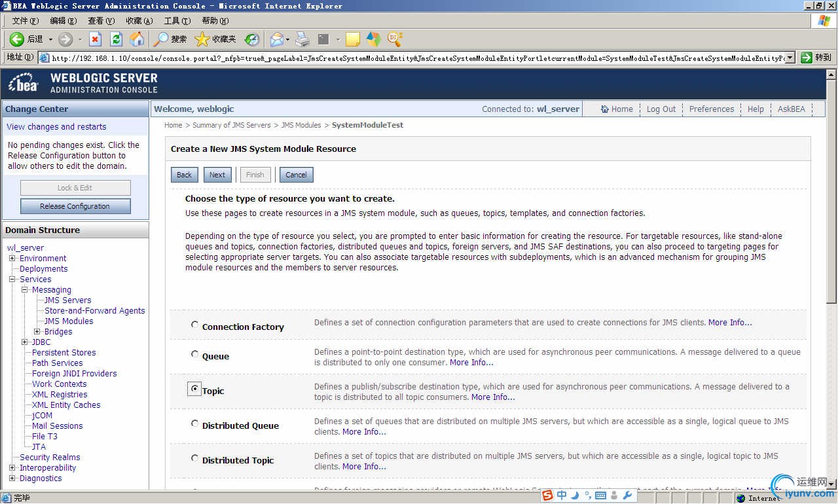Viewport: 838px width, 504px height.
Task: Open the 查看(V) menu
Action: pyautogui.click(x=101, y=21)
